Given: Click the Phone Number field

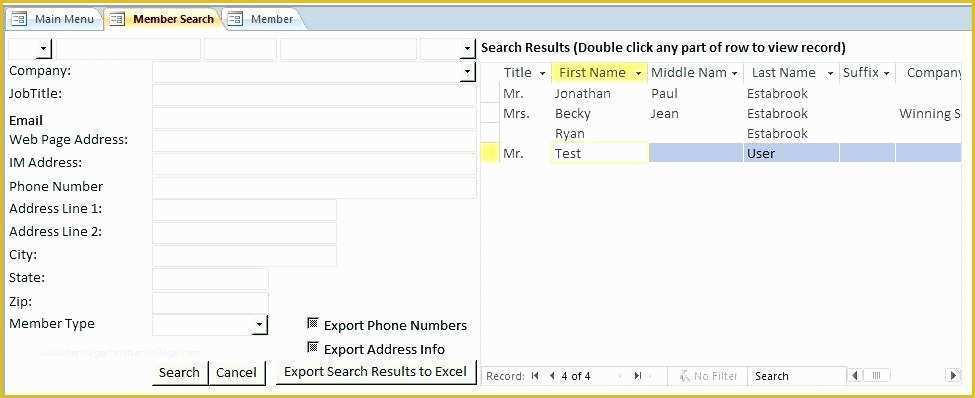Looking at the screenshot, I should pyautogui.click(x=314, y=187).
